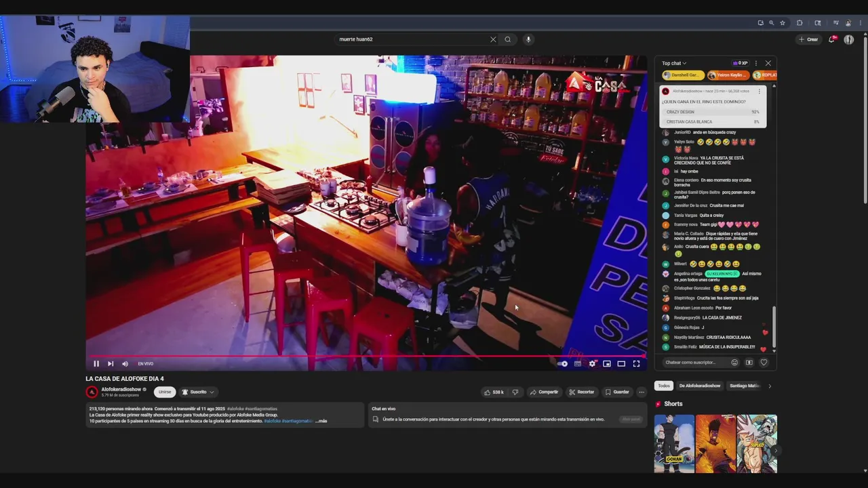Open the account avatar menu
The width and height of the screenshot is (868, 488).
(x=849, y=39)
